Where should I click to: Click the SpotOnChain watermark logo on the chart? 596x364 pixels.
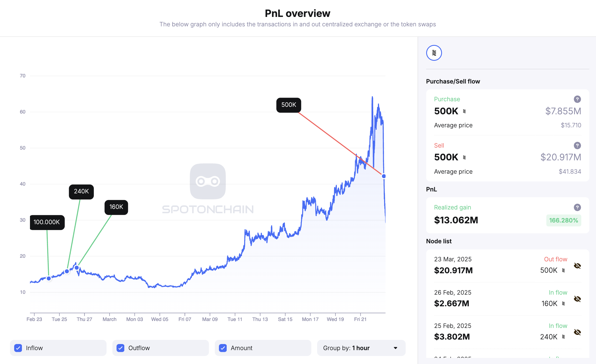point(208,181)
